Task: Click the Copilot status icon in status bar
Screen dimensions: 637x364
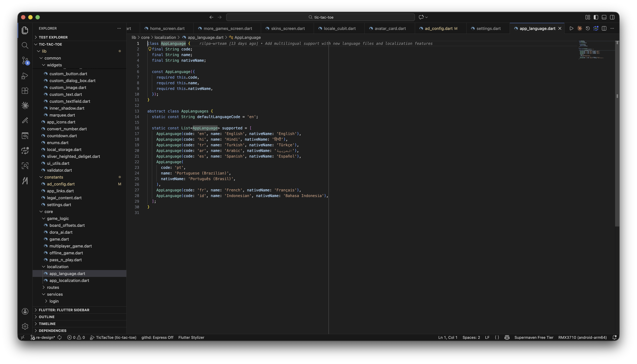Action: click(507, 338)
